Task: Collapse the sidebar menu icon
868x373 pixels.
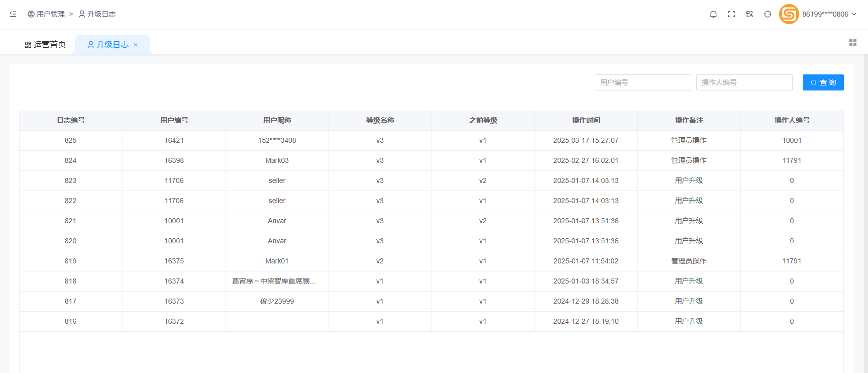Action: (x=13, y=14)
